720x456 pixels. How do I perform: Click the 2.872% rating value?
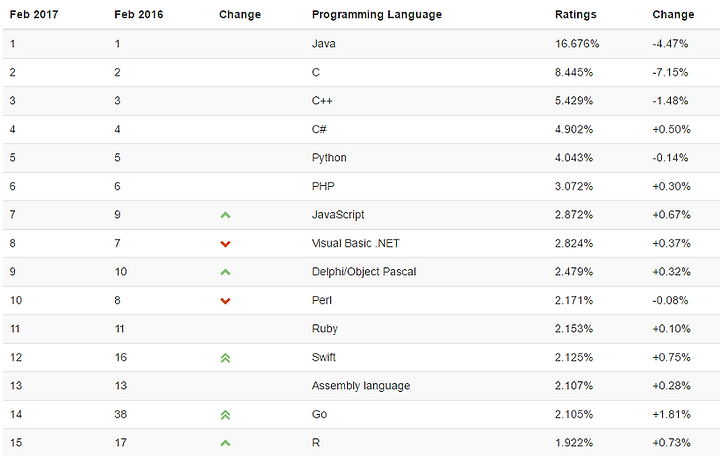(574, 214)
